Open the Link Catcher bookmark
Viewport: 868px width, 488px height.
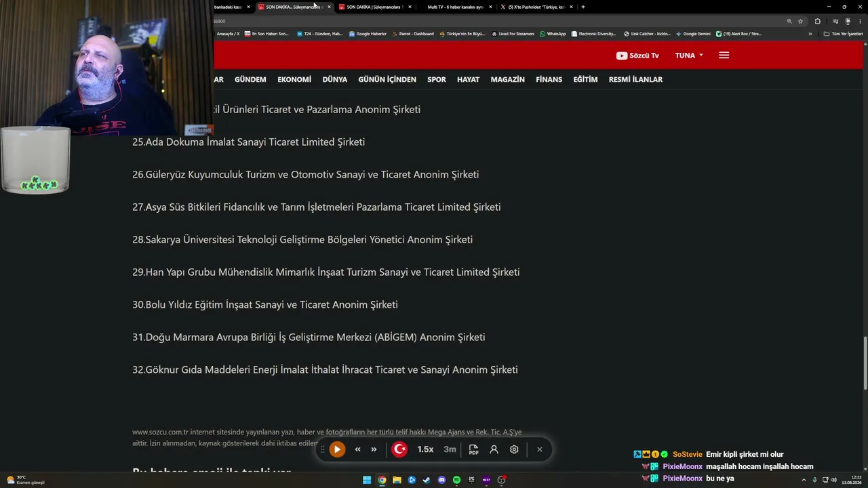point(647,34)
